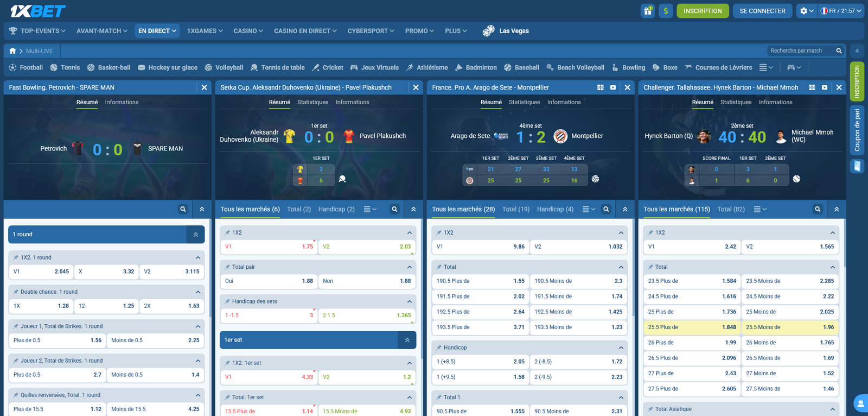Open Las Vegas link

pyautogui.click(x=506, y=31)
